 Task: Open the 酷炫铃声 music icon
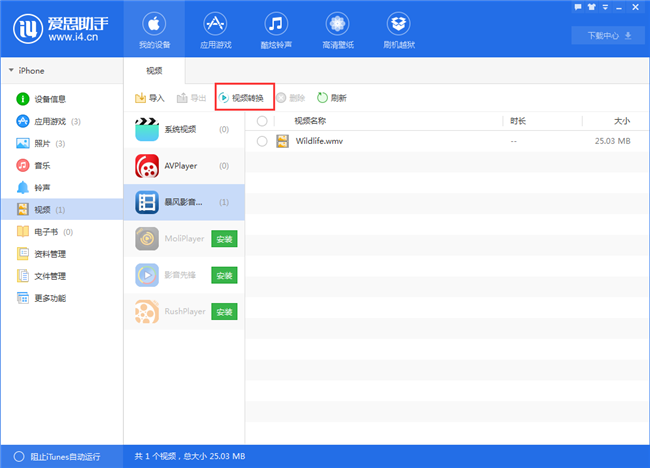coord(277,23)
